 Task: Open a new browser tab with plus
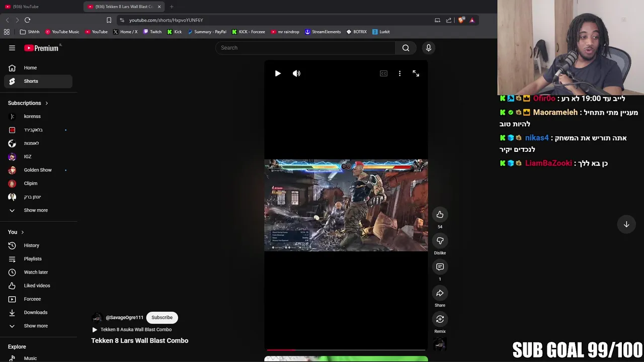pos(172,7)
